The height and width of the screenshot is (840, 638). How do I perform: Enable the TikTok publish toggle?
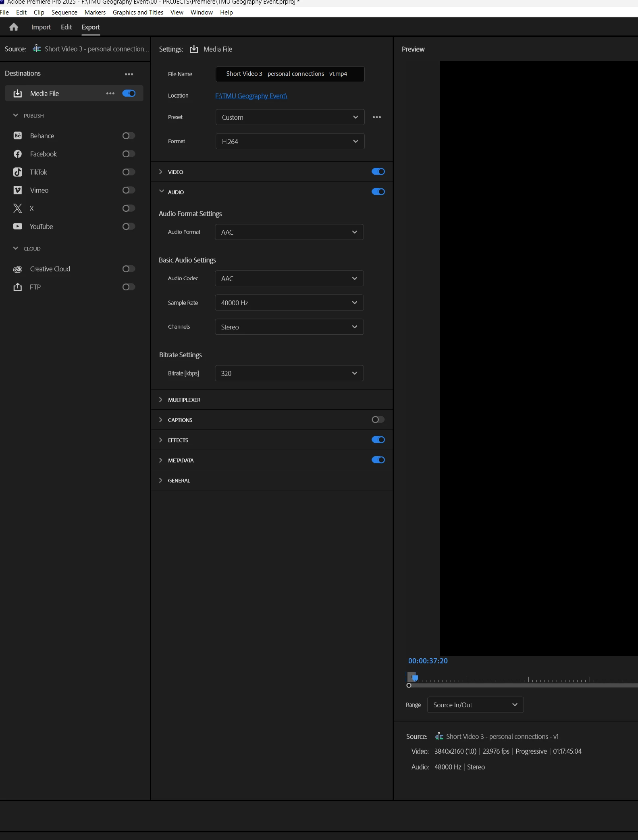pos(129,172)
